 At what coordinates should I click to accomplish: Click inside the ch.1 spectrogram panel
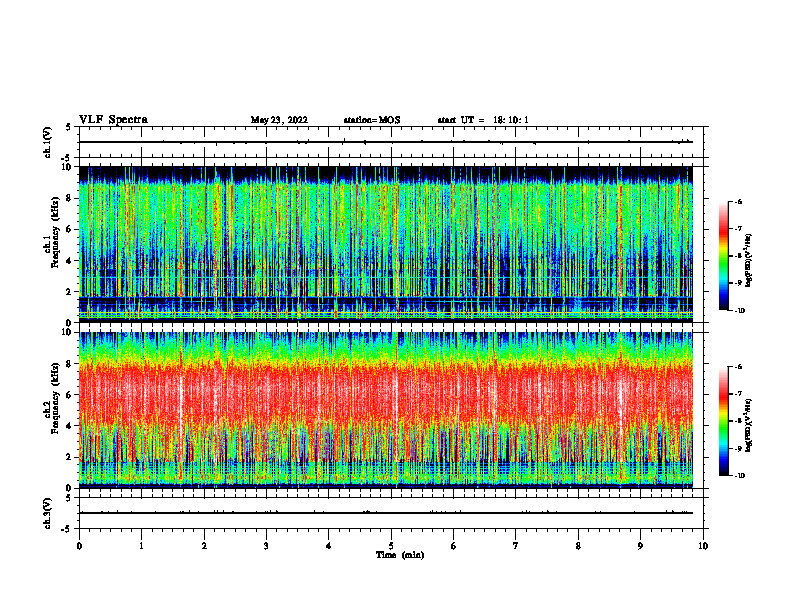(386, 244)
